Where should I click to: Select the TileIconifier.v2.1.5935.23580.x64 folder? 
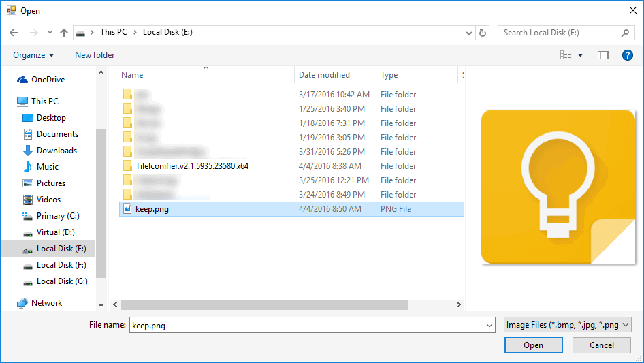pyautogui.click(x=192, y=166)
